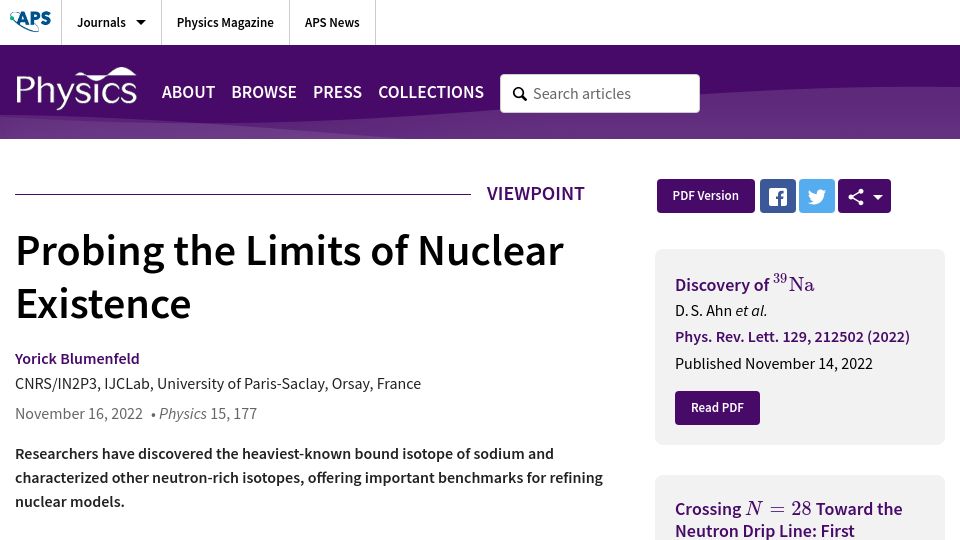
Task: Download the PDF Version
Action: point(705,196)
